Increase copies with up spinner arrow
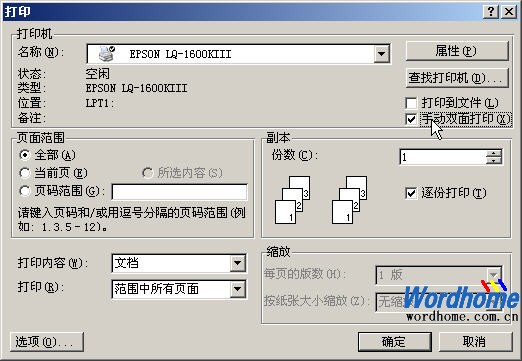 point(494,153)
